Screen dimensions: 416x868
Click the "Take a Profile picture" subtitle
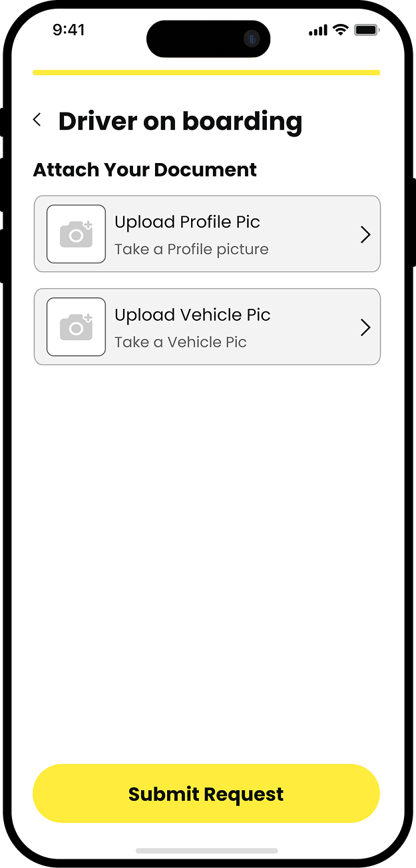(192, 250)
